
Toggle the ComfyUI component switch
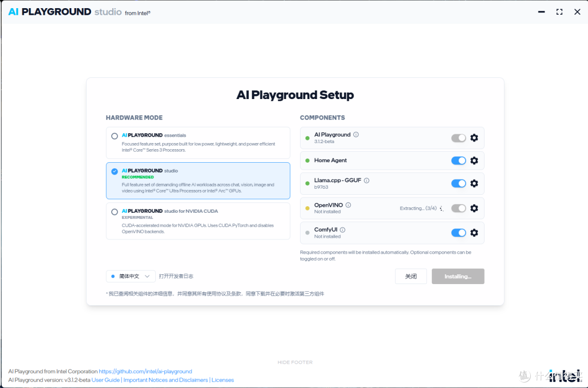point(458,233)
